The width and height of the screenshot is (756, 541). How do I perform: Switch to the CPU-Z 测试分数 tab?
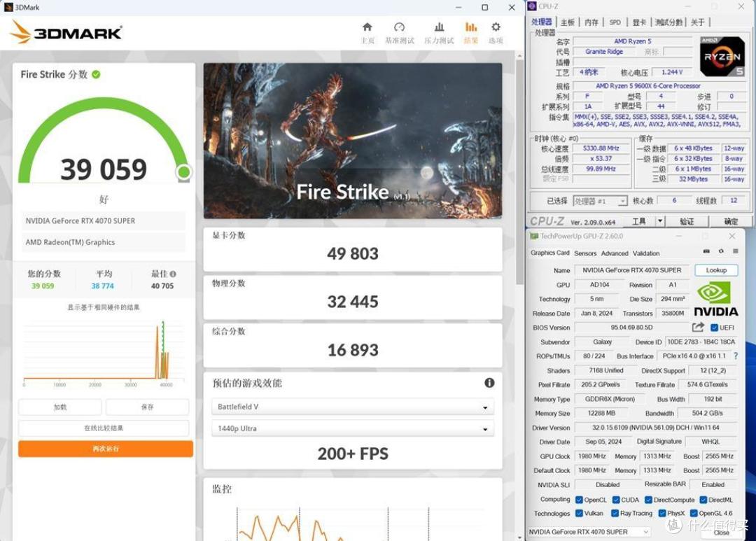click(668, 22)
